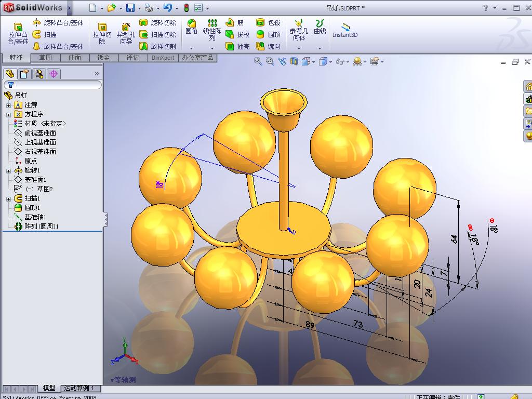
Task: Click the Extruded Cut (拉伸切除) tool
Action: click(102, 34)
